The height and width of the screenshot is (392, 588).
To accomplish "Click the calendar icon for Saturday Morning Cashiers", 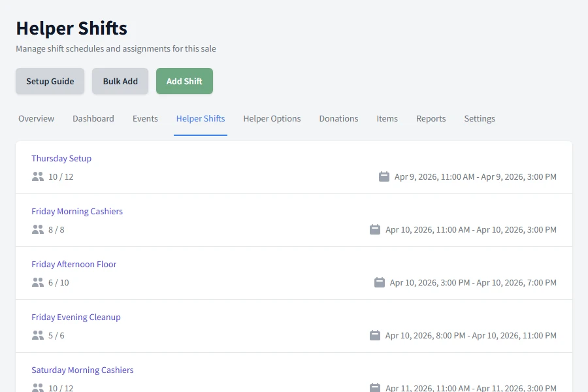I will [x=375, y=387].
